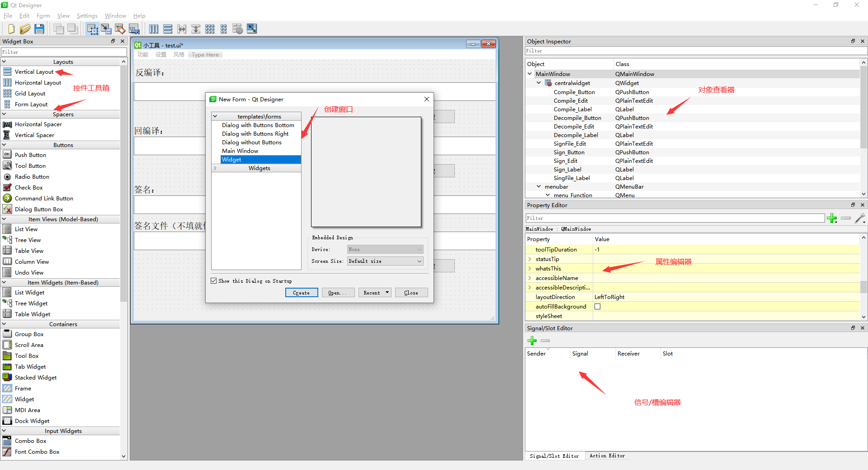Select Push Button in Widget Box
This screenshot has height=470, width=868.
[30, 155]
